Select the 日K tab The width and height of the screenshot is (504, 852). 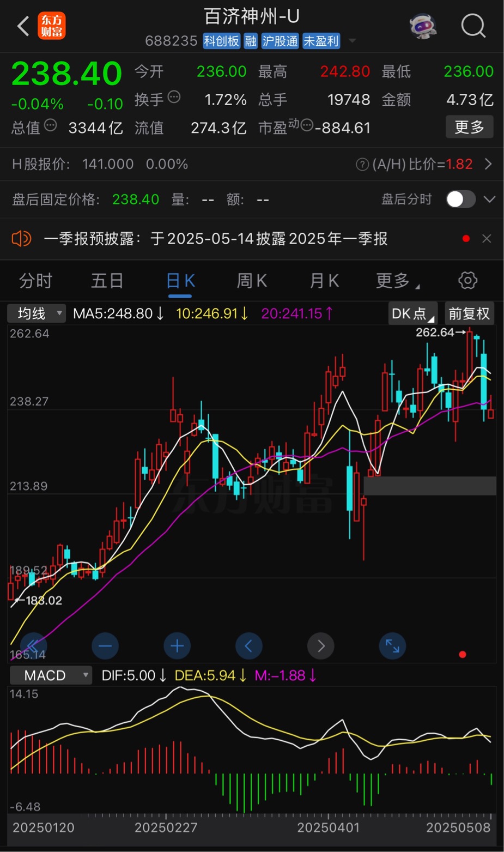pyautogui.click(x=180, y=281)
